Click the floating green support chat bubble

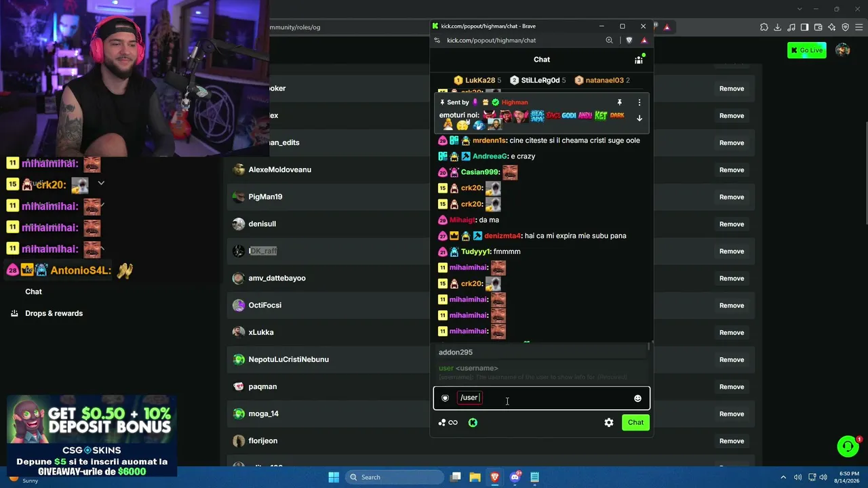[848, 446]
